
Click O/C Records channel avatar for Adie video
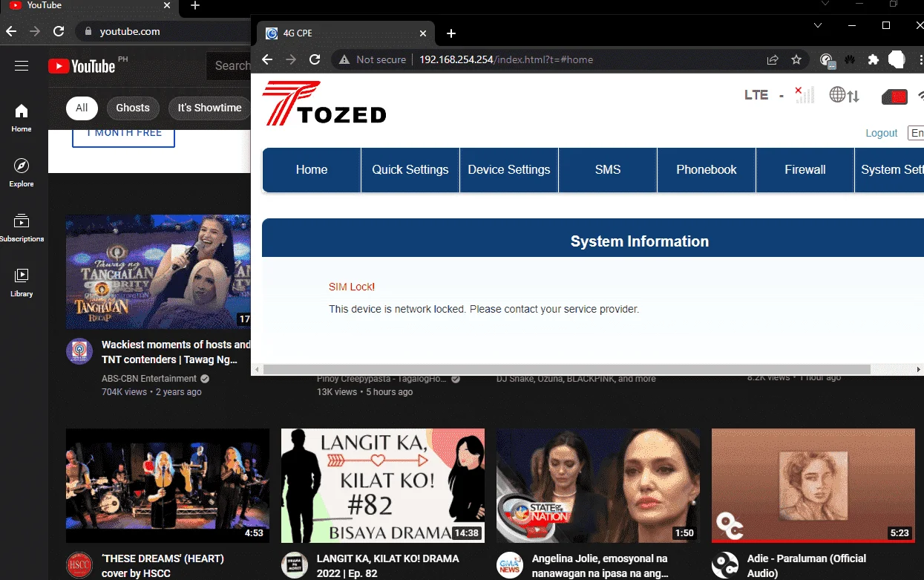[x=725, y=565]
